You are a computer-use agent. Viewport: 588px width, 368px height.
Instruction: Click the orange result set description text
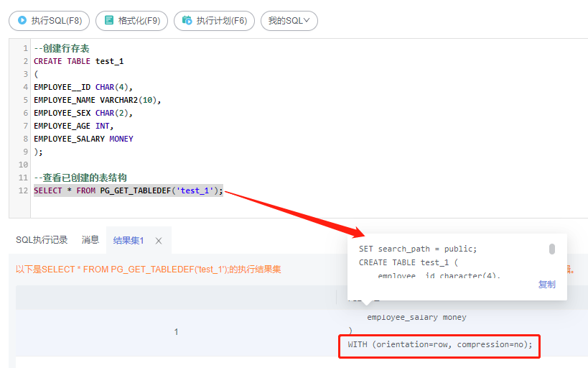pos(149,270)
